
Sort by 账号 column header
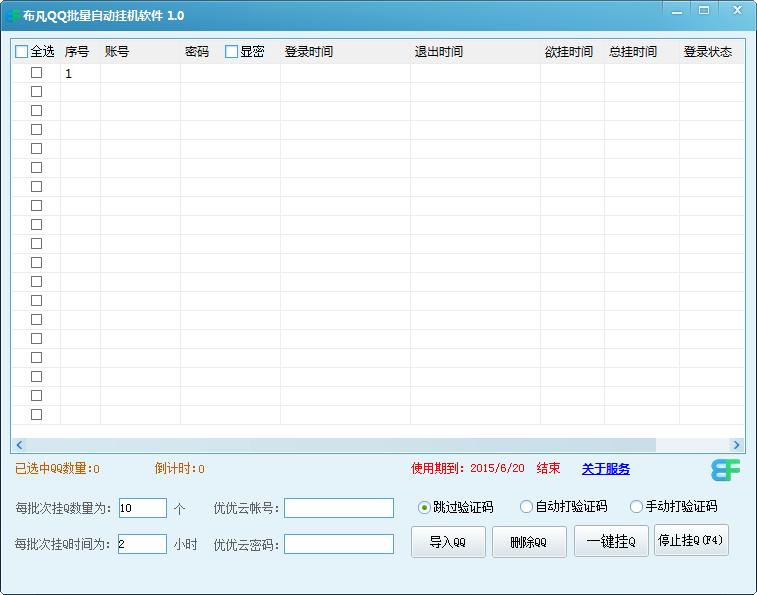pyautogui.click(x=117, y=52)
